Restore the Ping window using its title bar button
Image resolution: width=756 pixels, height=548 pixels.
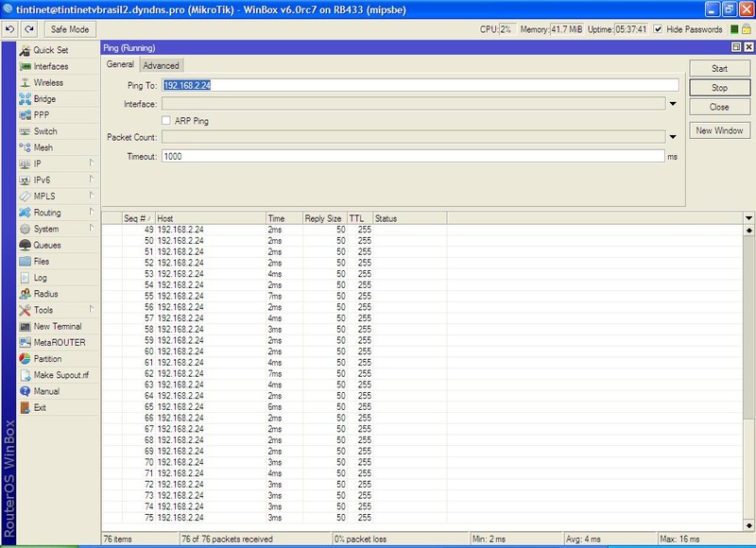pyautogui.click(x=736, y=47)
